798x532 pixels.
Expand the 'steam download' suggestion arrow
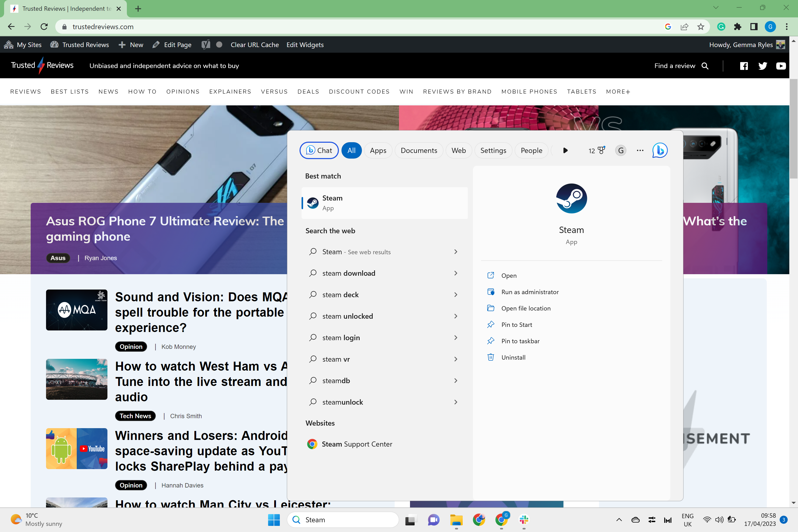(x=456, y=273)
